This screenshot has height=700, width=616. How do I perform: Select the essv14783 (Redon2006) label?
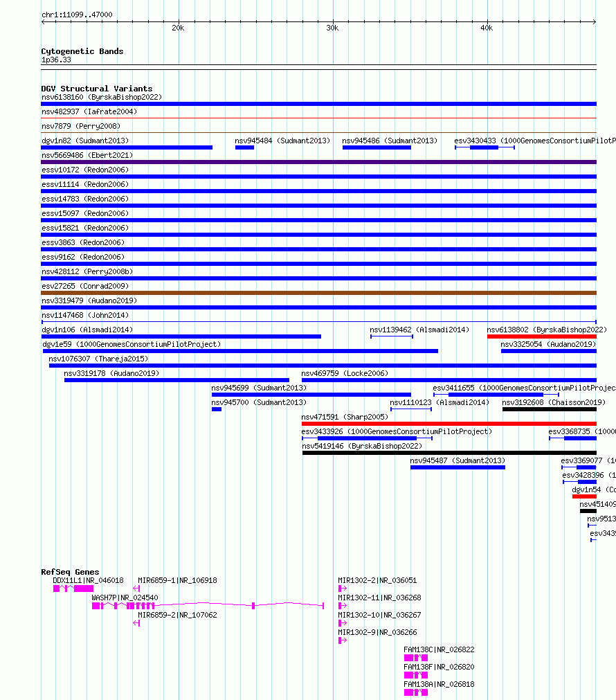(85, 199)
